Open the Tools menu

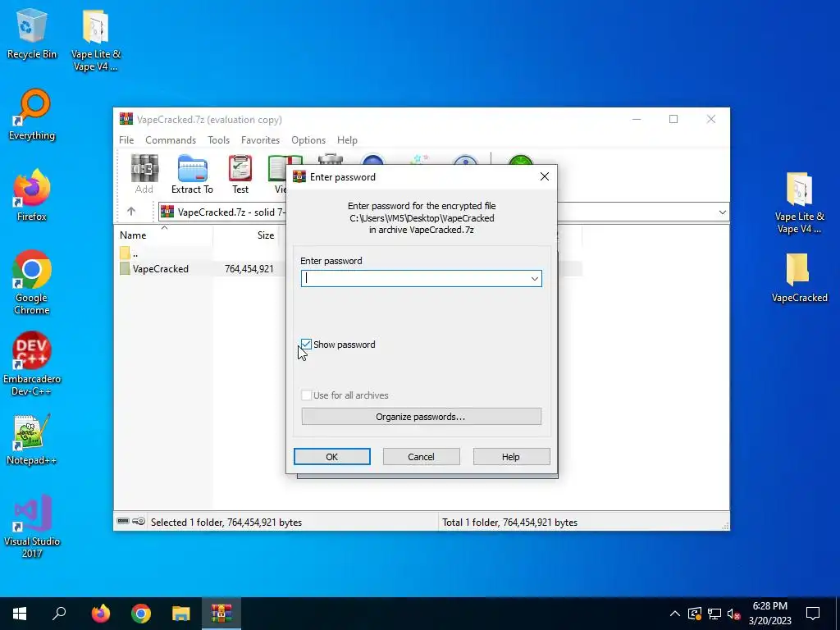tap(218, 139)
